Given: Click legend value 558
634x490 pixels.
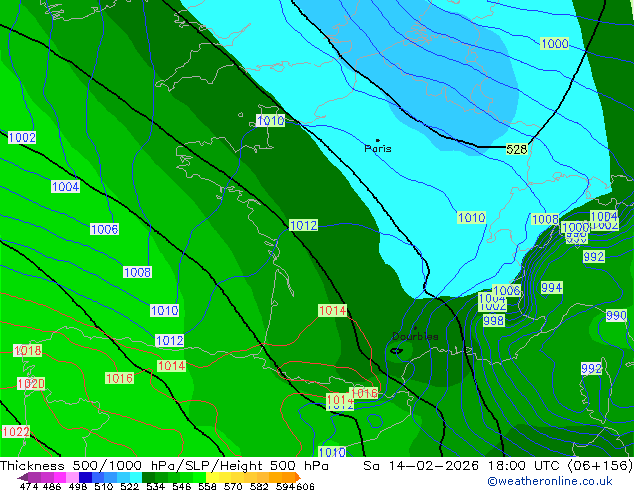Looking at the screenshot, I should [x=207, y=486].
